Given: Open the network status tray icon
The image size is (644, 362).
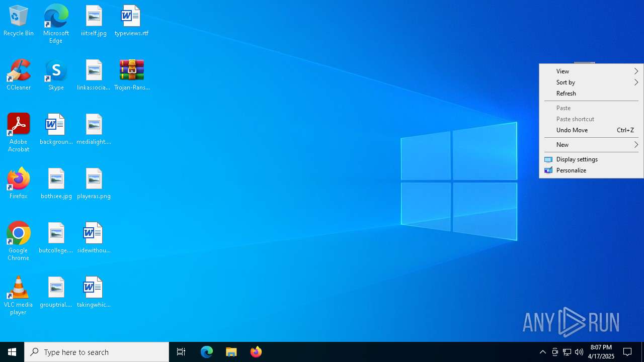Looking at the screenshot, I should (567, 352).
